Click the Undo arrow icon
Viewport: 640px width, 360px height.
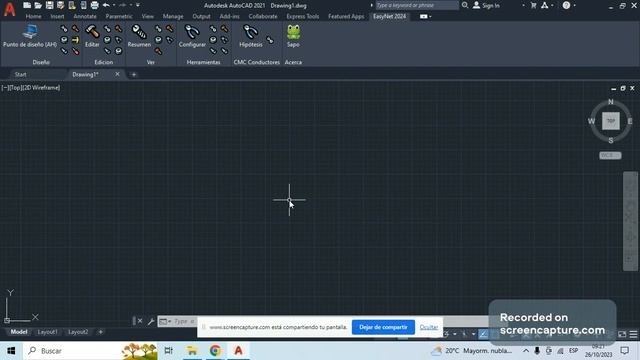(x=106, y=5)
